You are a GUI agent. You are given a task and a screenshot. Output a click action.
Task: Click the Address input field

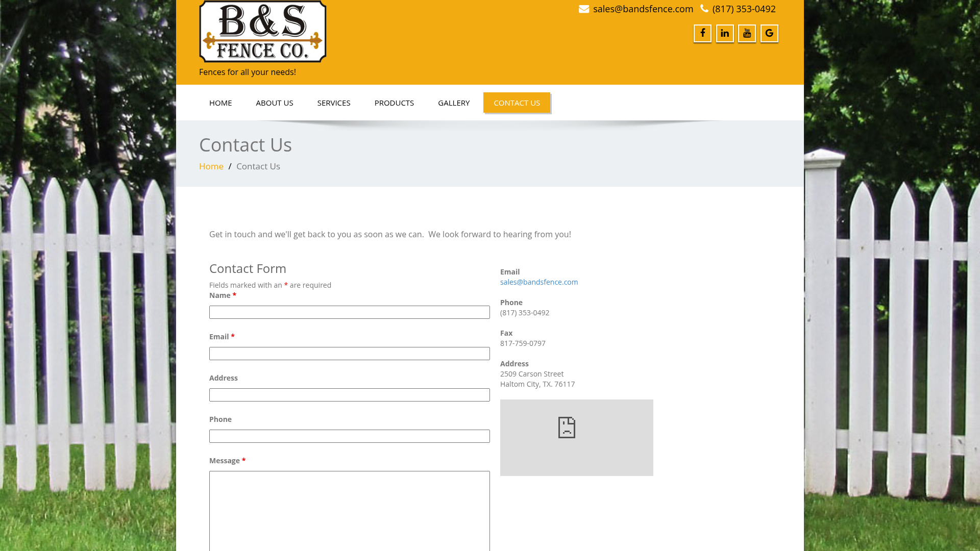349,394
